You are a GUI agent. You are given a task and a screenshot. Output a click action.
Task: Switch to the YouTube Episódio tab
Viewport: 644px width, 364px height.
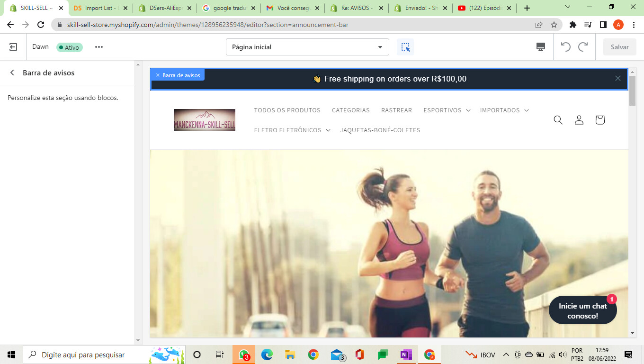click(483, 8)
